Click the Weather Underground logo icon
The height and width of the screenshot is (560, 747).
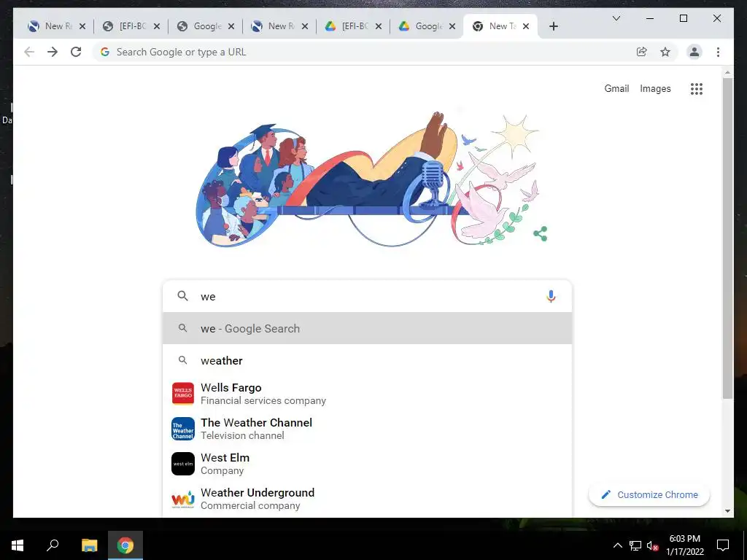pos(183,499)
